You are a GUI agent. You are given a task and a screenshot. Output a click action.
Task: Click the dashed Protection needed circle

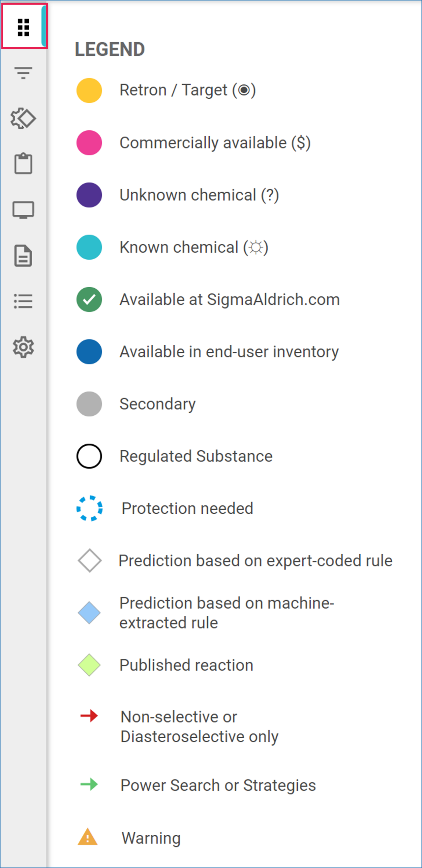pos(89,508)
